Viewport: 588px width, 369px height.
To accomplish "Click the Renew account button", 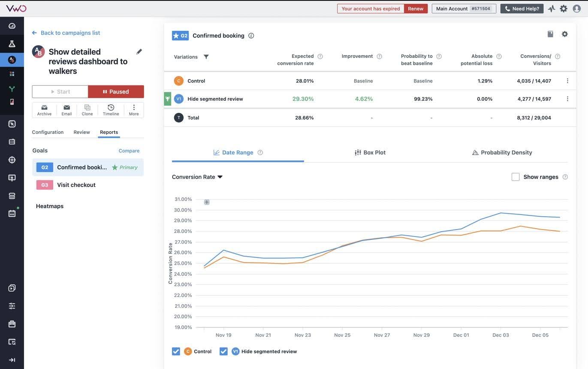I will tap(415, 9).
